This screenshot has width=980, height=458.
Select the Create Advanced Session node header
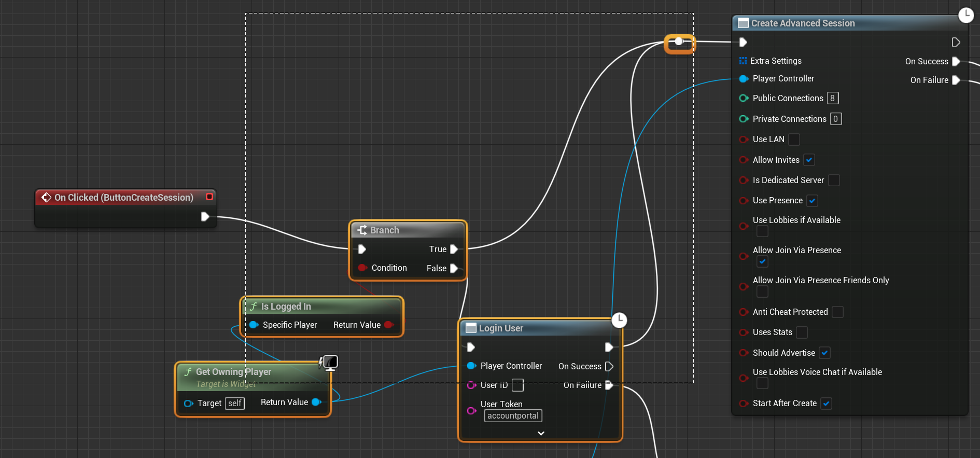[803, 23]
